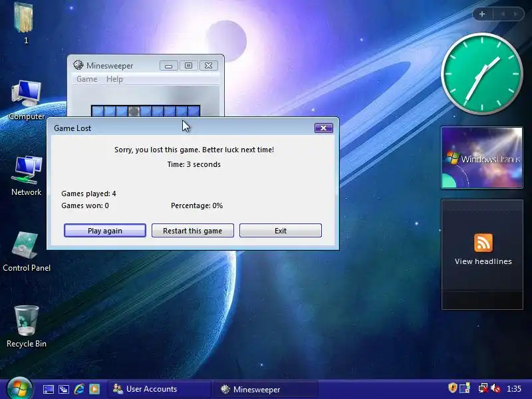Close the Minesweeper window

pyautogui.click(x=208, y=65)
